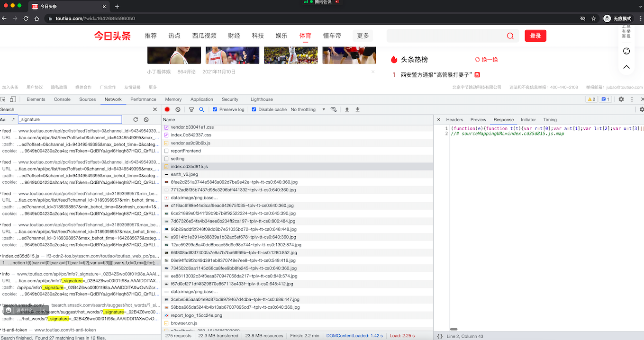Screen dimensions: 644x340
Task: Close the request details pane
Action: 438,120
